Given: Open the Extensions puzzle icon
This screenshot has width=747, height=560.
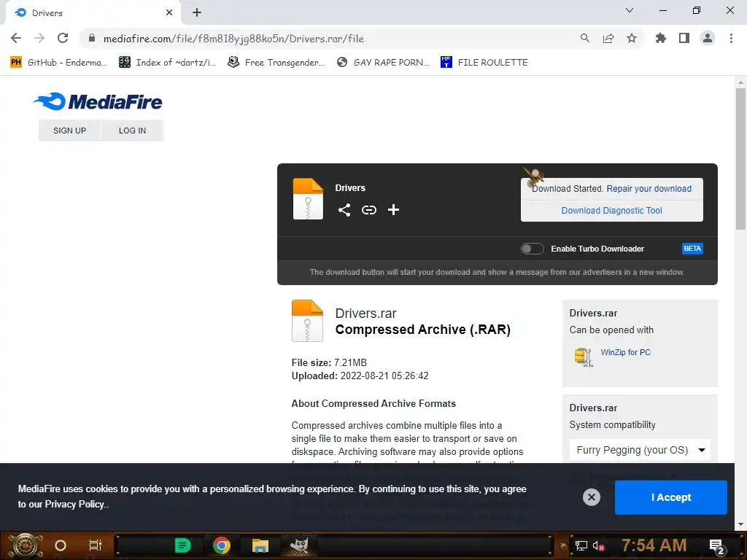Looking at the screenshot, I should 661,38.
